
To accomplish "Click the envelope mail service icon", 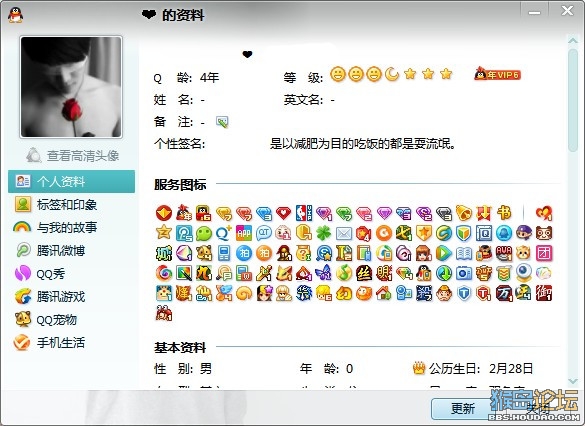I will (x=344, y=234).
